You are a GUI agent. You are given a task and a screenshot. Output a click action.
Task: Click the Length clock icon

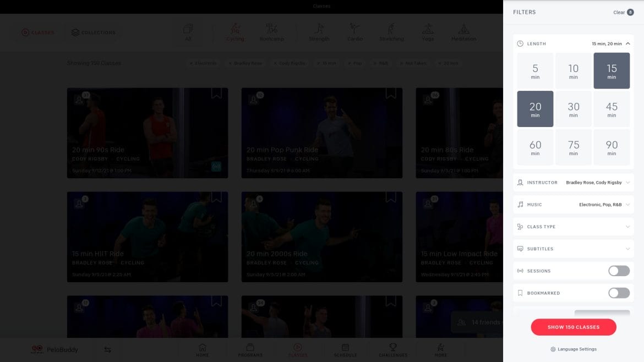click(x=520, y=43)
